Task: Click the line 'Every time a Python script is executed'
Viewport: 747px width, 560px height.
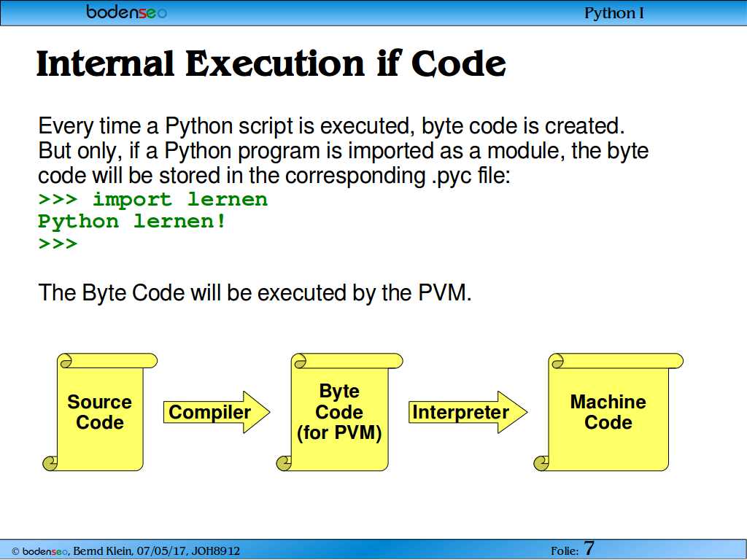Action: coord(331,126)
